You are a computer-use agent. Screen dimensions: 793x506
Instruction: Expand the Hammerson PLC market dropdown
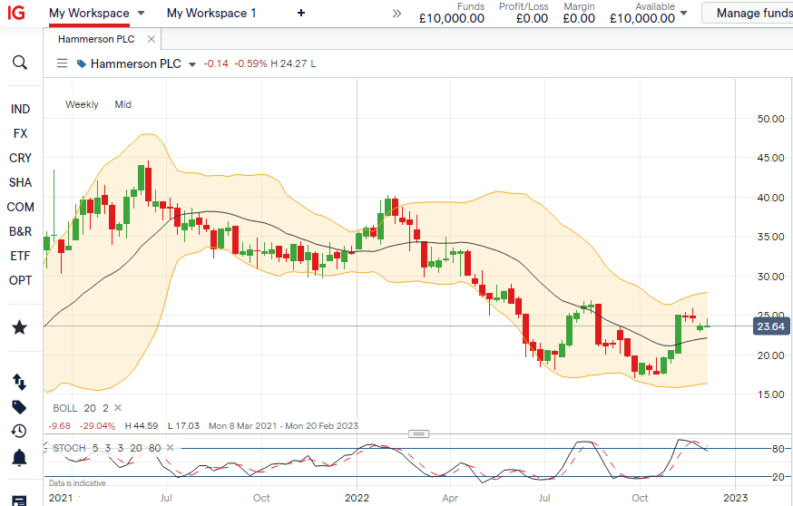click(x=192, y=64)
